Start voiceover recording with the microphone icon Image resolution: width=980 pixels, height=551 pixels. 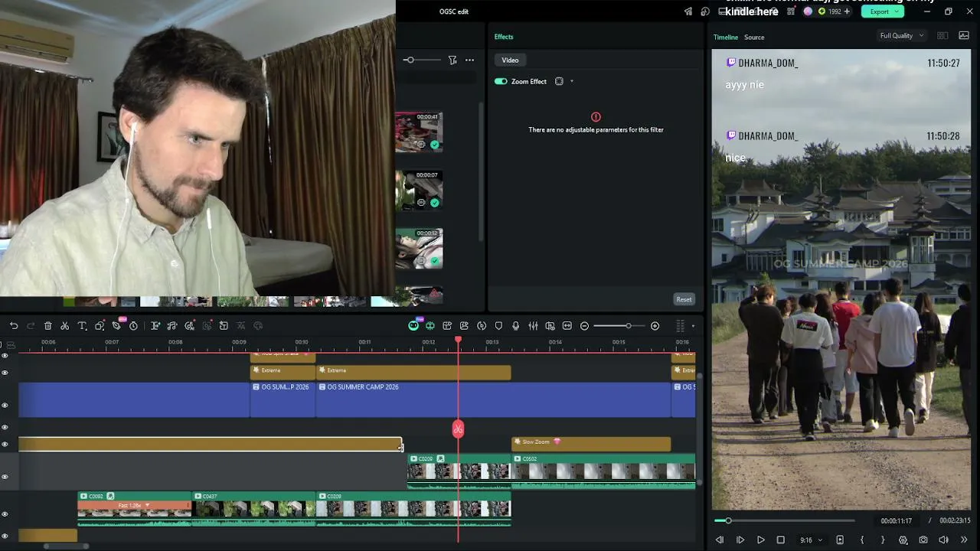(515, 326)
